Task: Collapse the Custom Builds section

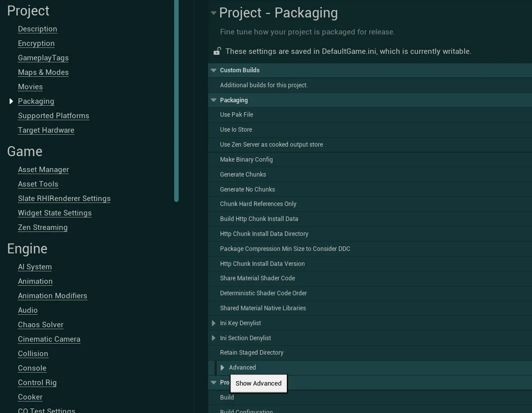Action: pos(214,70)
